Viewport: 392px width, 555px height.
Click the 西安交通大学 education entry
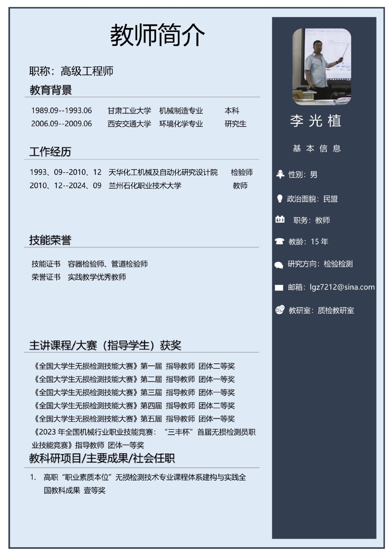tap(129, 124)
